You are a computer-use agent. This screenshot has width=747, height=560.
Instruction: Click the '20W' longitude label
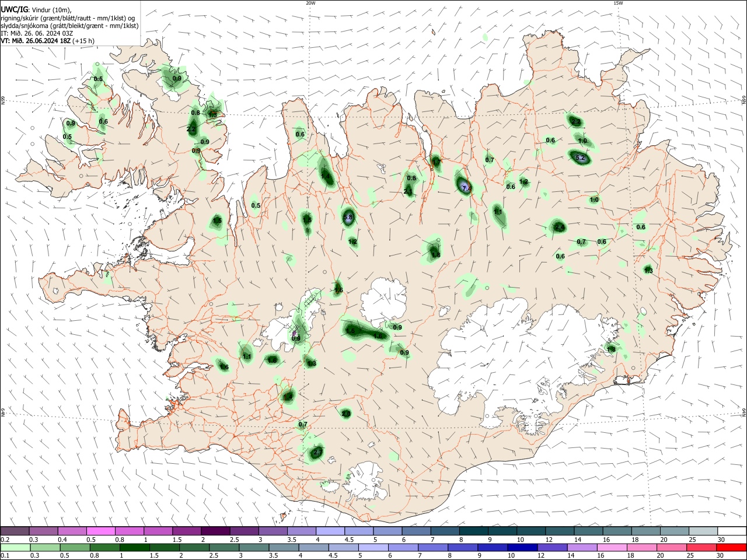[310, 3]
